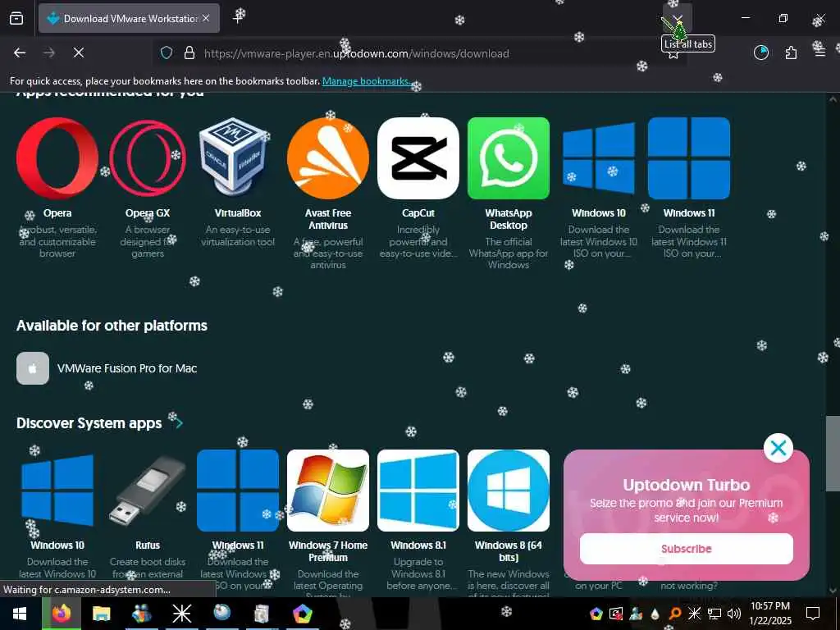Open the Windows Start menu

click(x=21, y=614)
